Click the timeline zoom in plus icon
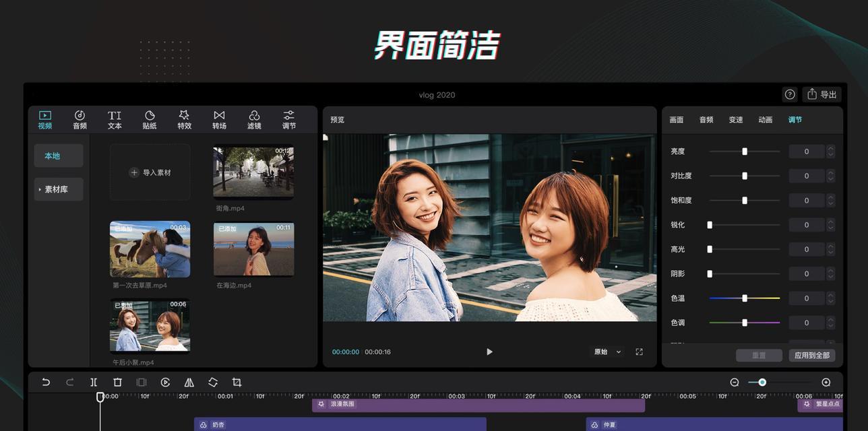 826,382
